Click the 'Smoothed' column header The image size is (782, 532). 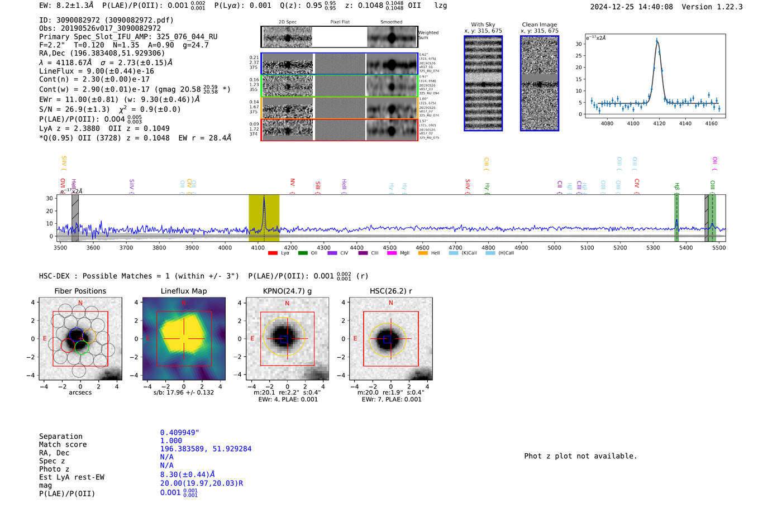[391, 22]
